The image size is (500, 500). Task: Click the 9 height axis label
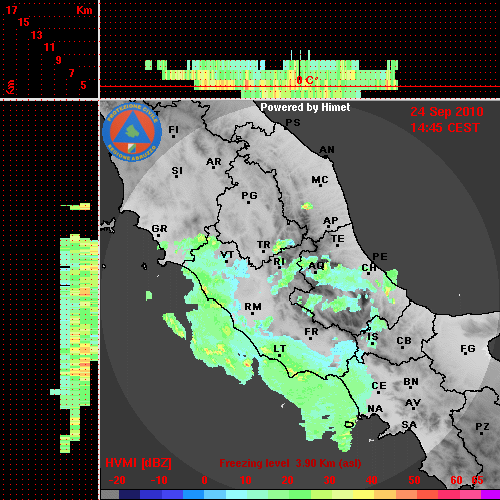point(59,60)
